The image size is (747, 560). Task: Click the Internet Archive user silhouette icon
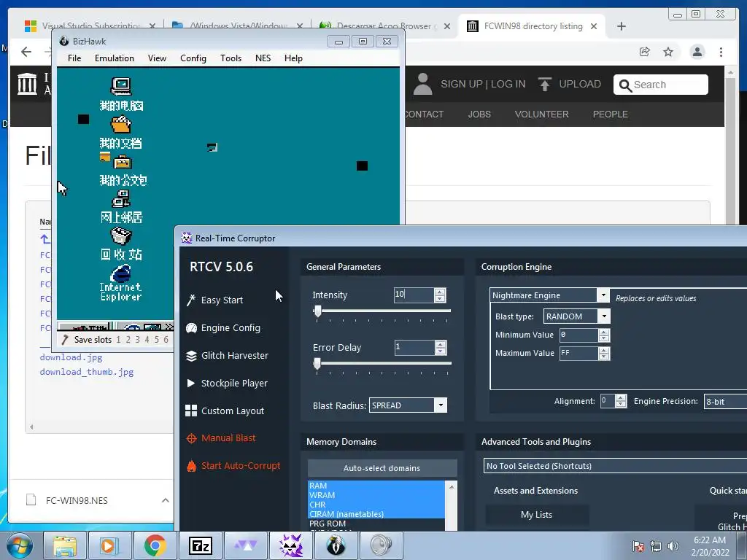click(x=422, y=85)
